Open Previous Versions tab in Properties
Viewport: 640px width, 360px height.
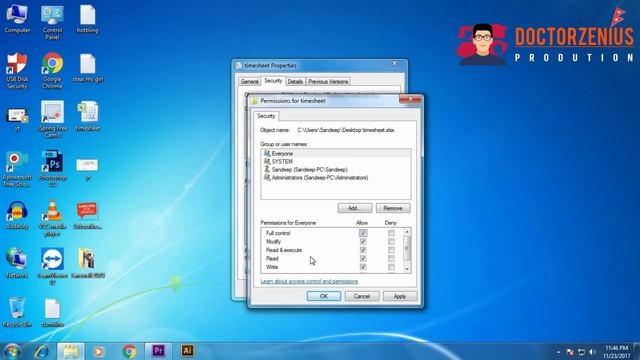click(328, 82)
